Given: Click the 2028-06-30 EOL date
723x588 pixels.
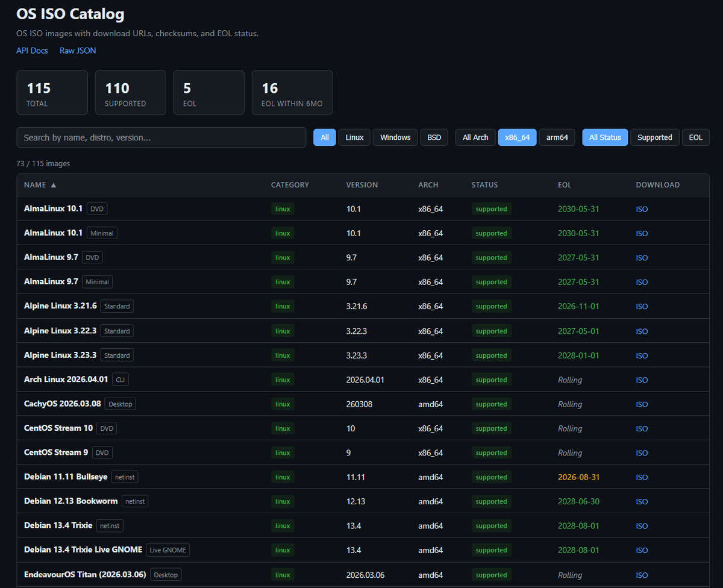Looking at the screenshot, I should 578,501.
